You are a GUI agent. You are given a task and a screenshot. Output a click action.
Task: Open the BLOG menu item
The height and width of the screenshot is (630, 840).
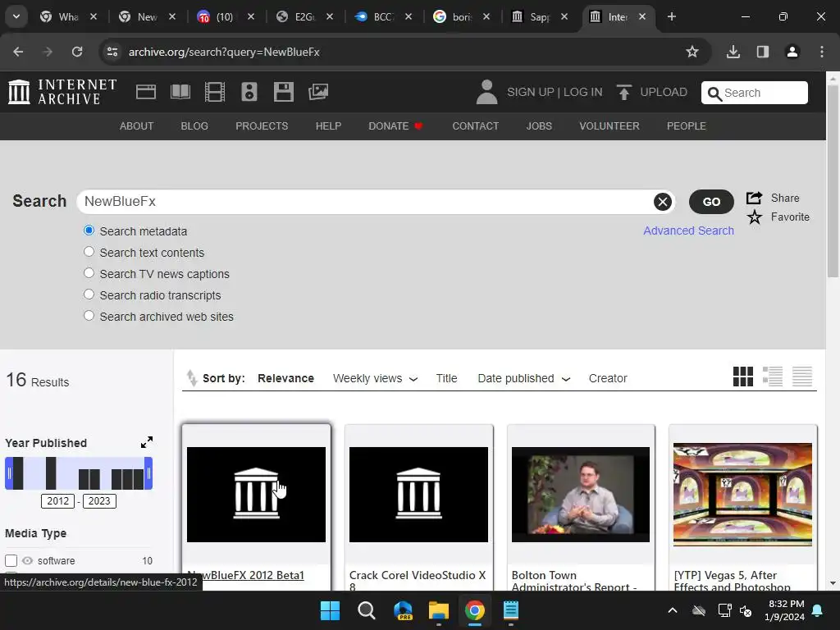click(x=194, y=126)
